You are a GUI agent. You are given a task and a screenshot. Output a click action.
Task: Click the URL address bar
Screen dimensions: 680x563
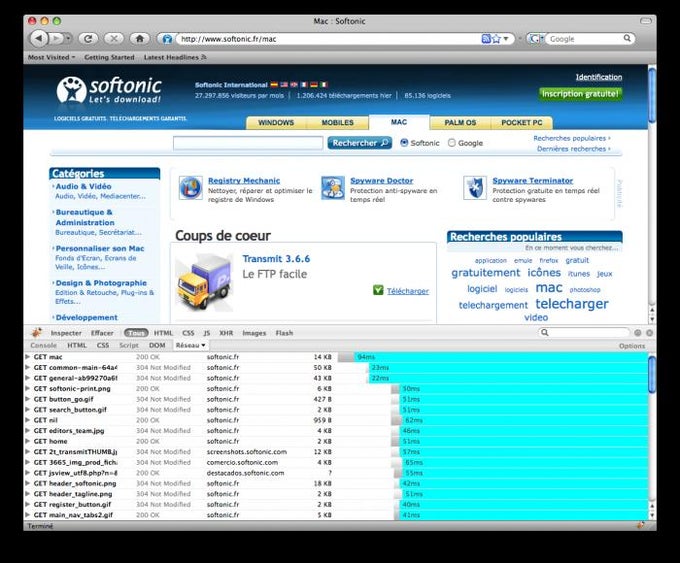(330, 39)
